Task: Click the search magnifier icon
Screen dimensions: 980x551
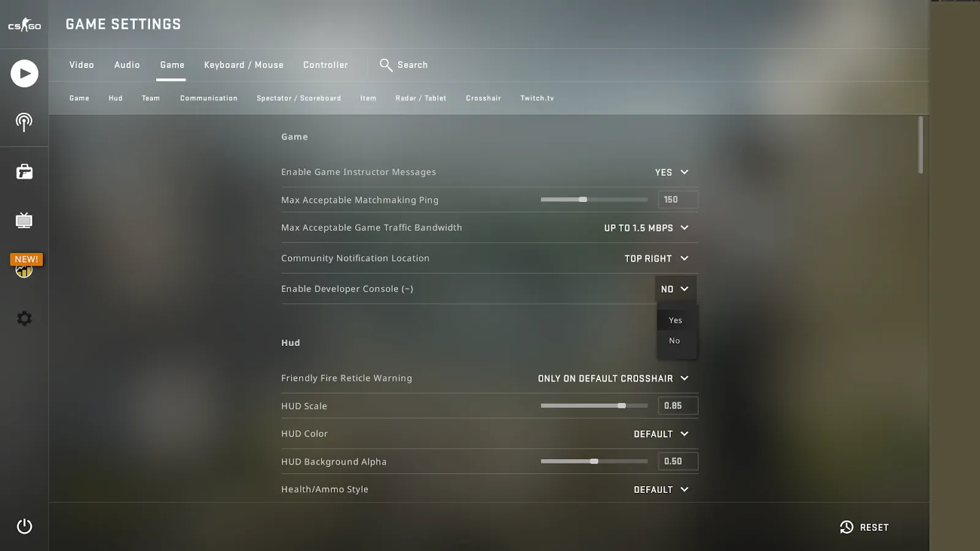Action: pos(386,65)
